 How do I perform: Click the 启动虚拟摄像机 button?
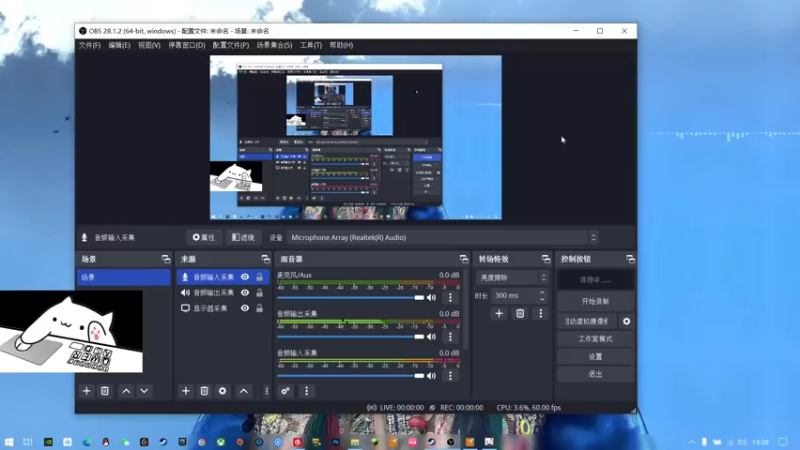(x=587, y=321)
